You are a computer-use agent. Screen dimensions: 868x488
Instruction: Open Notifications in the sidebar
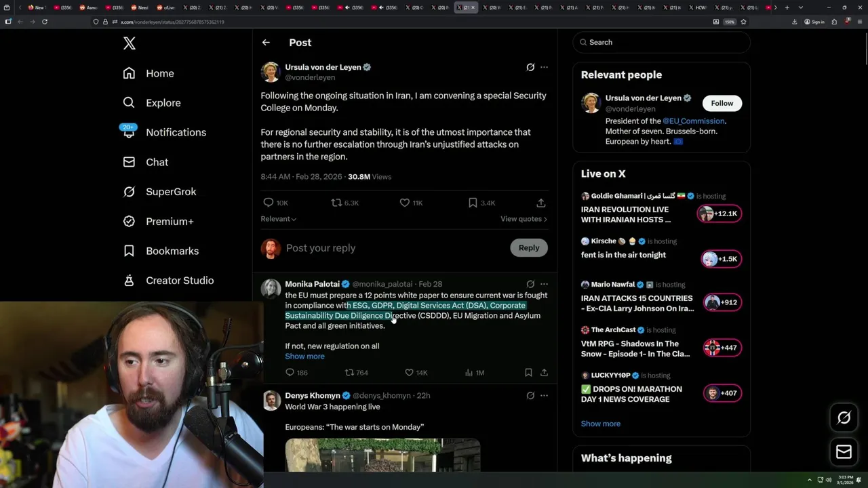pos(165,132)
